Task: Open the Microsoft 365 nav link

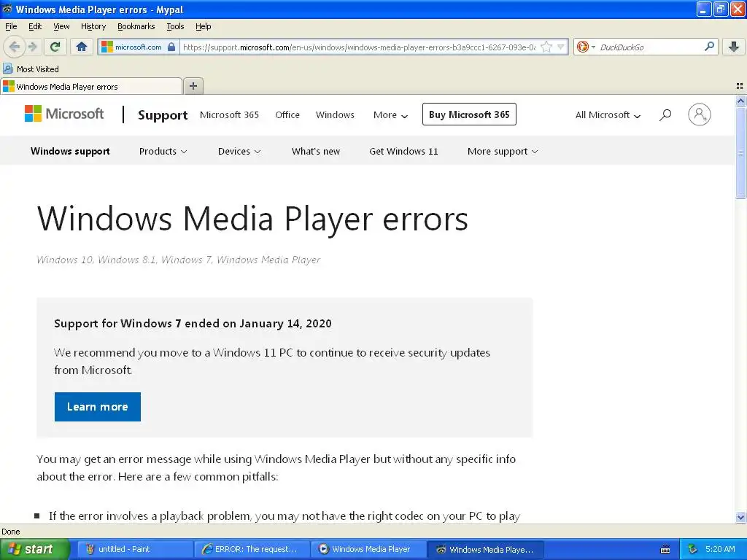Action: click(x=229, y=114)
